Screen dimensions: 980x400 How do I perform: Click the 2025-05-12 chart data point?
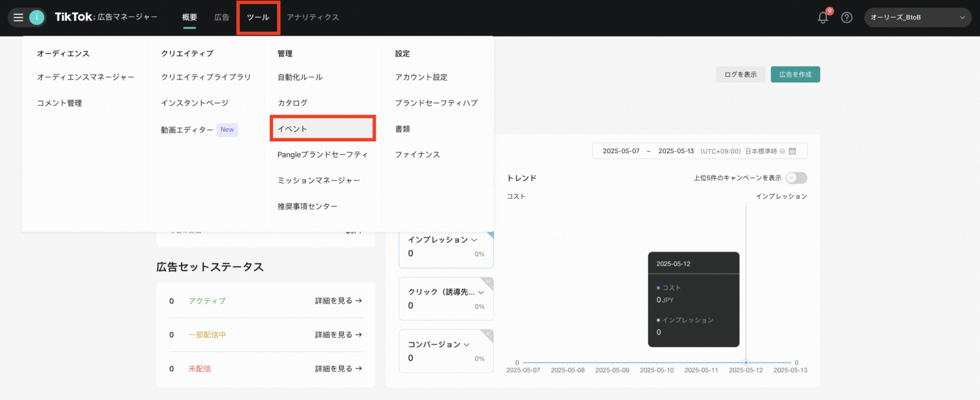click(746, 362)
